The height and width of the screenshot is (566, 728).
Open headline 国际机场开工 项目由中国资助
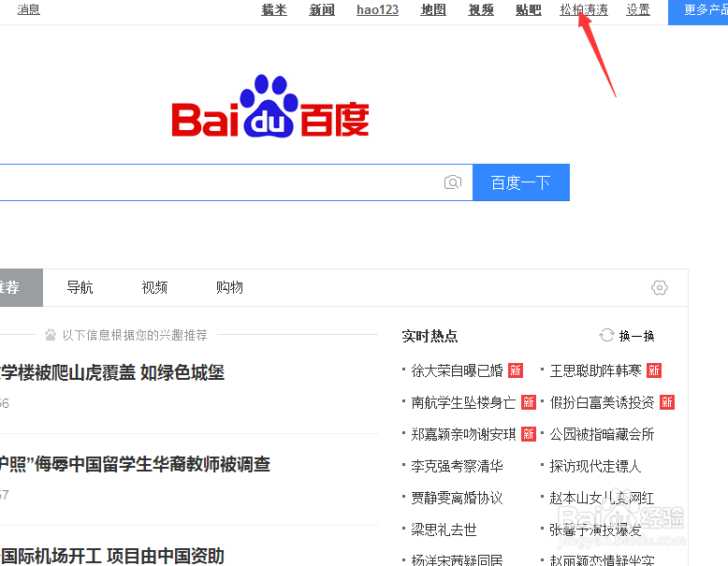tap(112, 556)
